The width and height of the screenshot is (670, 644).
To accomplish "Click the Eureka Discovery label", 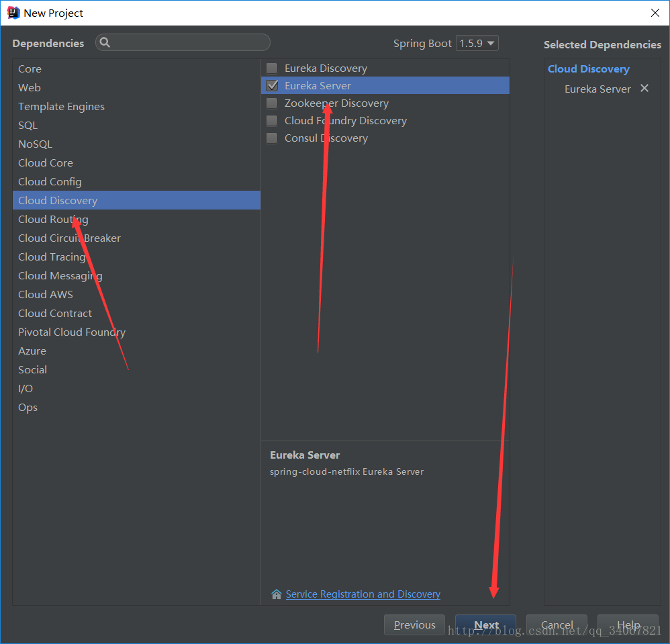I will [x=326, y=68].
